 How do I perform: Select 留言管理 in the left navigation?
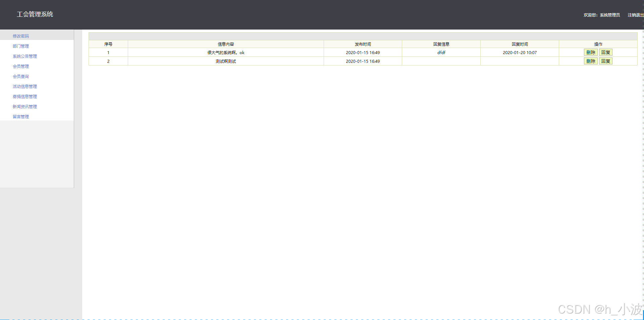20,117
